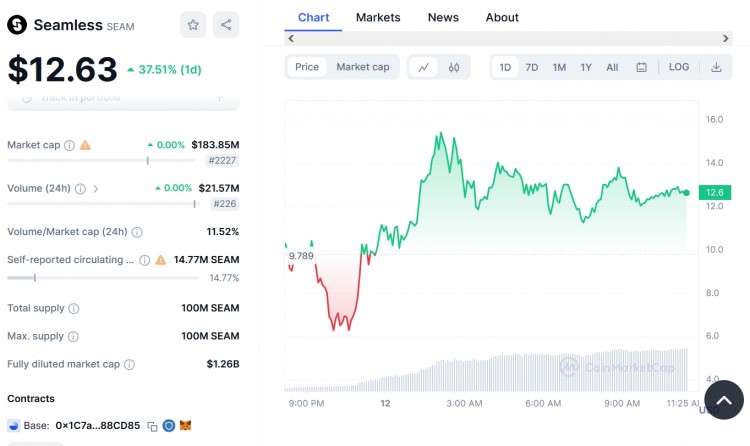Open Market cap info icon
The width and height of the screenshot is (750, 446).
pyautogui.click(x=69, y=145)
